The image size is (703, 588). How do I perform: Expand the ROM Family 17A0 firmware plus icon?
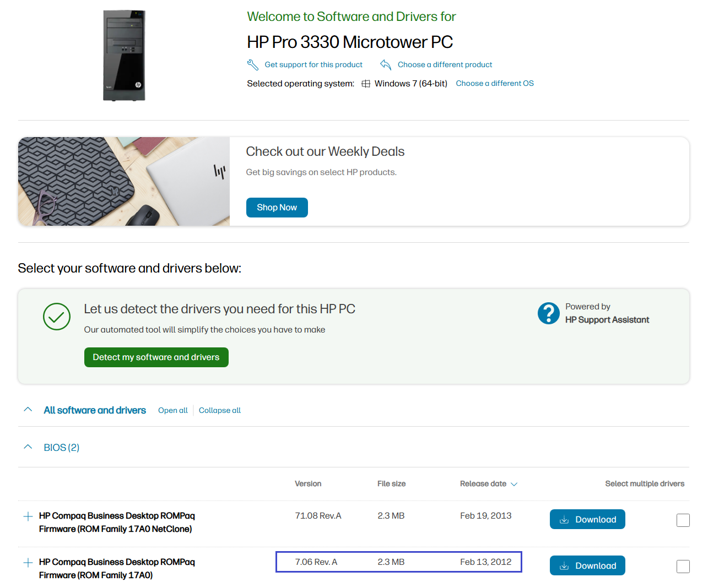click(x=28, y=563)
